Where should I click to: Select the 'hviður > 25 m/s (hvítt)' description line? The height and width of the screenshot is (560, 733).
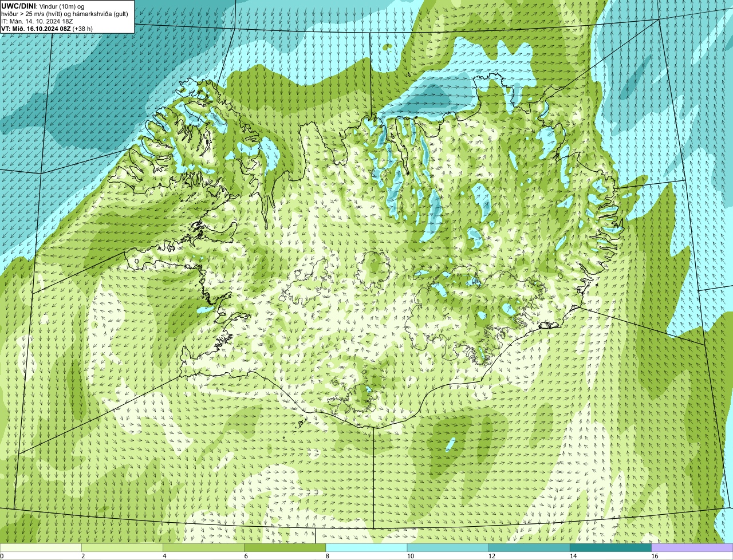[65, 14]
